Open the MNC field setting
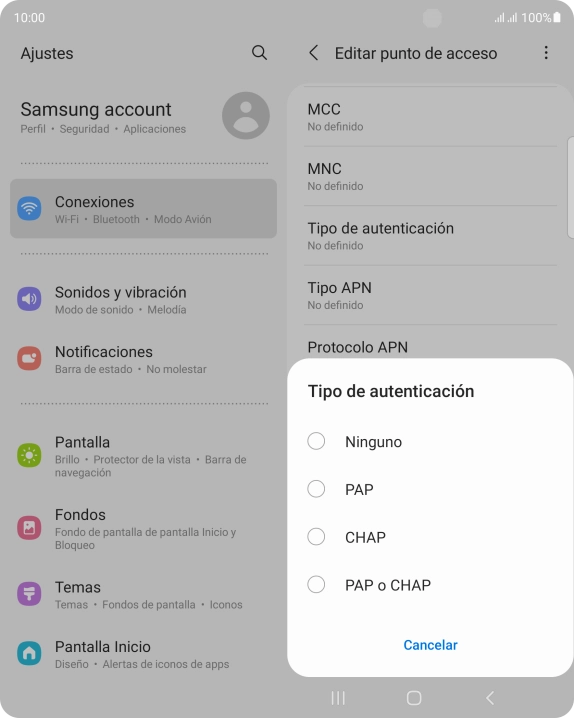The image size is (574, 718). 430,176
